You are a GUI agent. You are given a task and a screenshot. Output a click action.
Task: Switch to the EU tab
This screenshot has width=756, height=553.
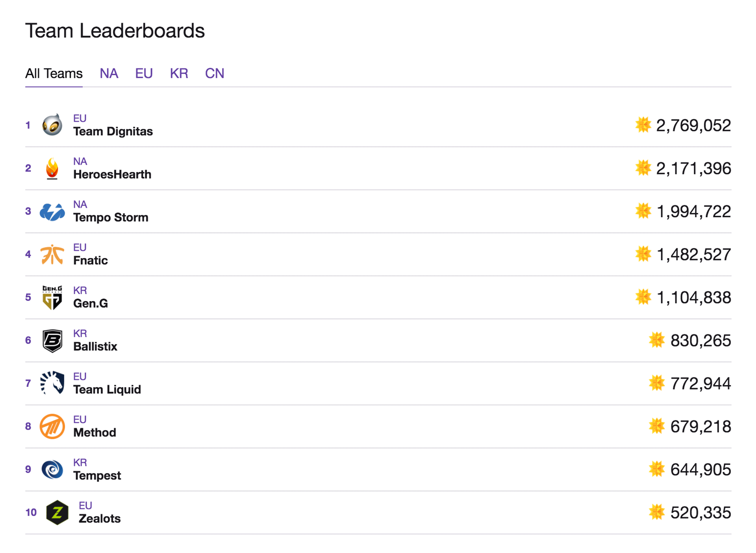144,74
